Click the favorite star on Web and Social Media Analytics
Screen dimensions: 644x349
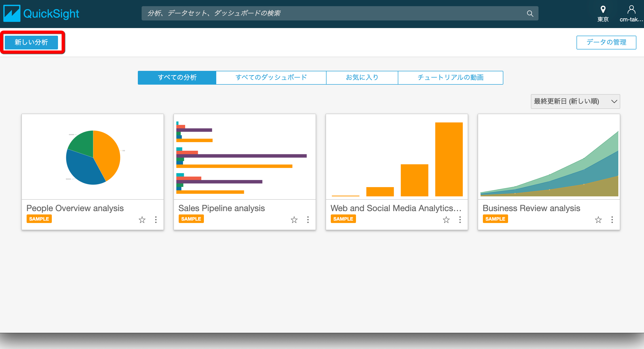point(446,220)
